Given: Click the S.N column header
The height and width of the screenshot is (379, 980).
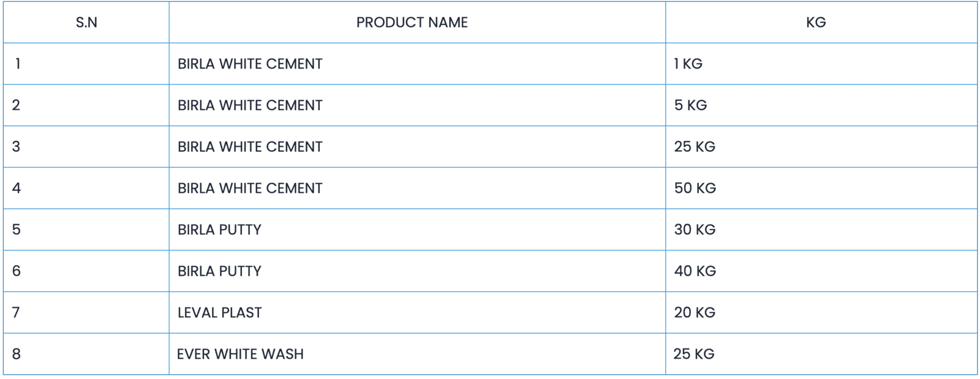Looking at the screenshot, I should (x=86, y=23).
